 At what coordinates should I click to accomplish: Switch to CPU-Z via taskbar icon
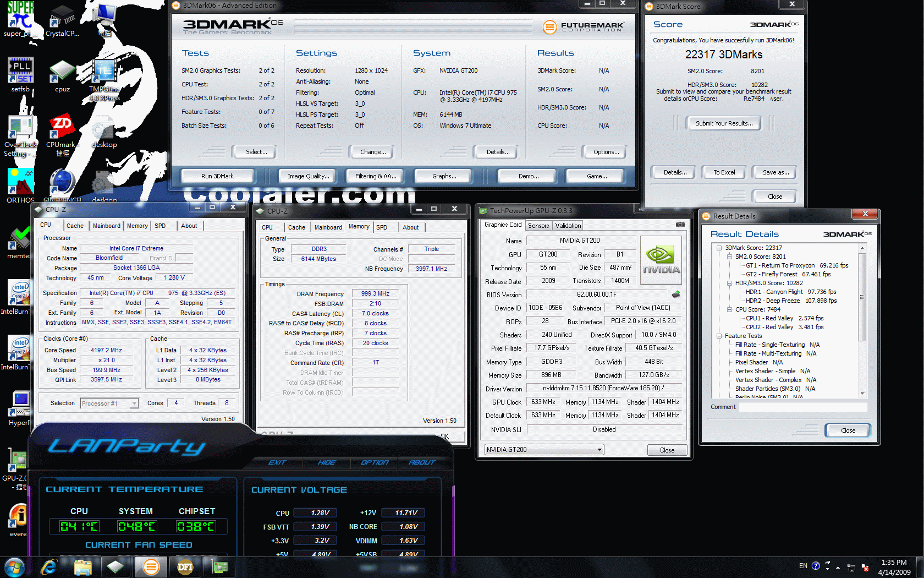(x=116, y=566)
